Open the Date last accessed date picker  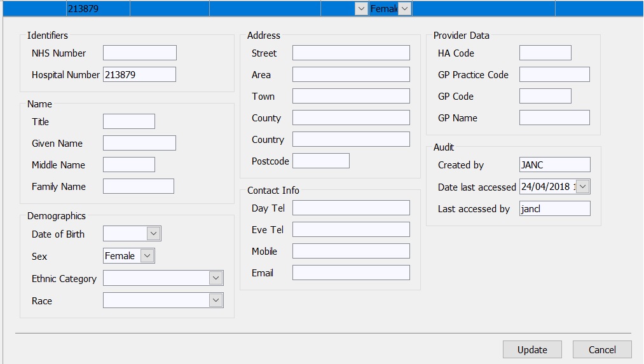[x=583, y=187]
